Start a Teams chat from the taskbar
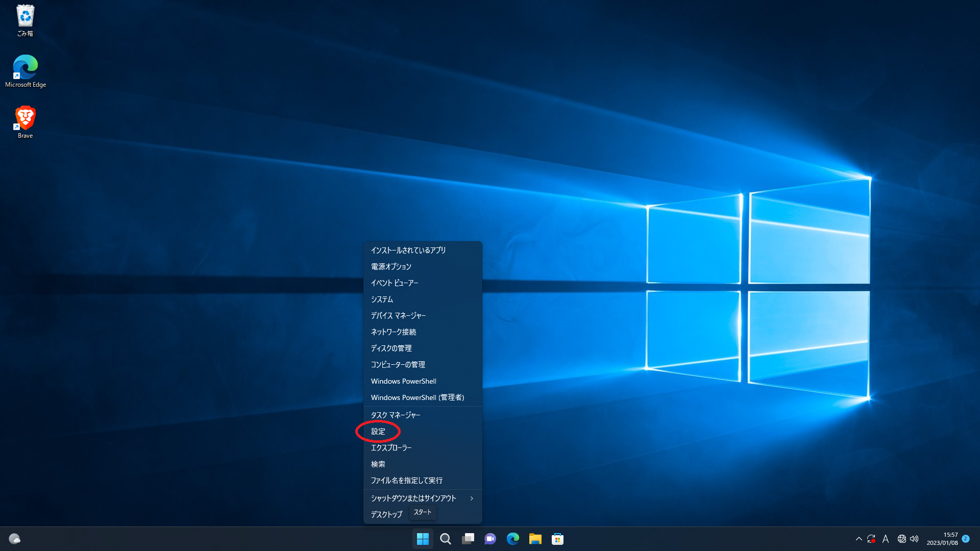 point(490,539)
